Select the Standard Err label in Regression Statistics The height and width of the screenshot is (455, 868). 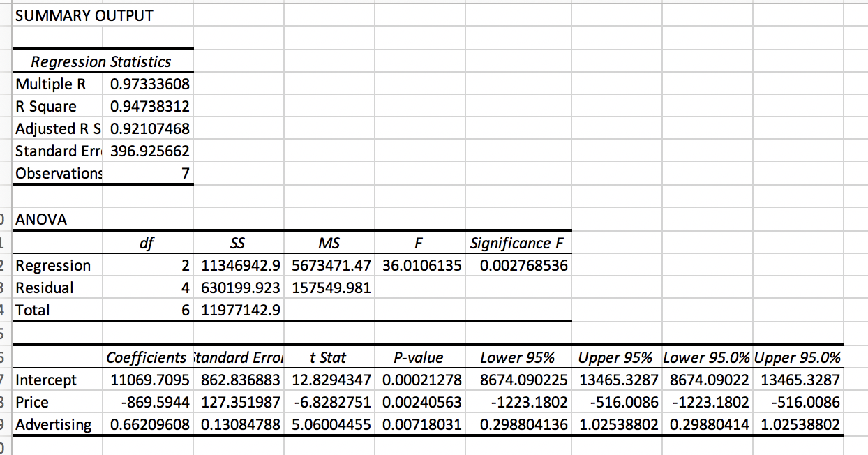click(58, 151)
